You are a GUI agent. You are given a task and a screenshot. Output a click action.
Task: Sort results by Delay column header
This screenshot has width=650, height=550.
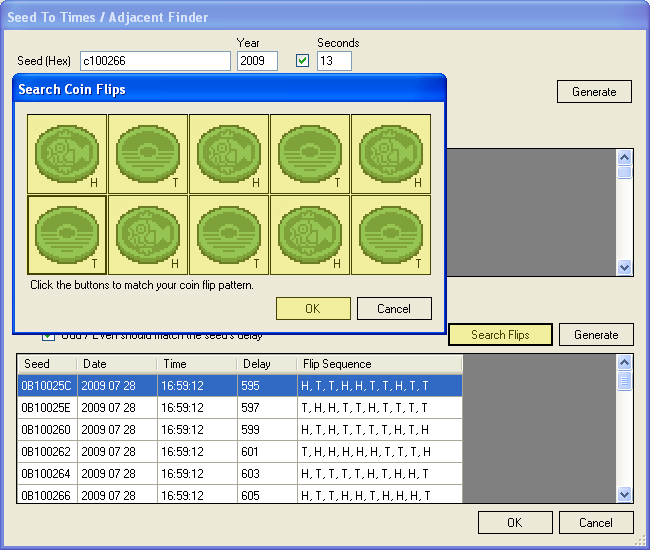[x=266, y=364]
